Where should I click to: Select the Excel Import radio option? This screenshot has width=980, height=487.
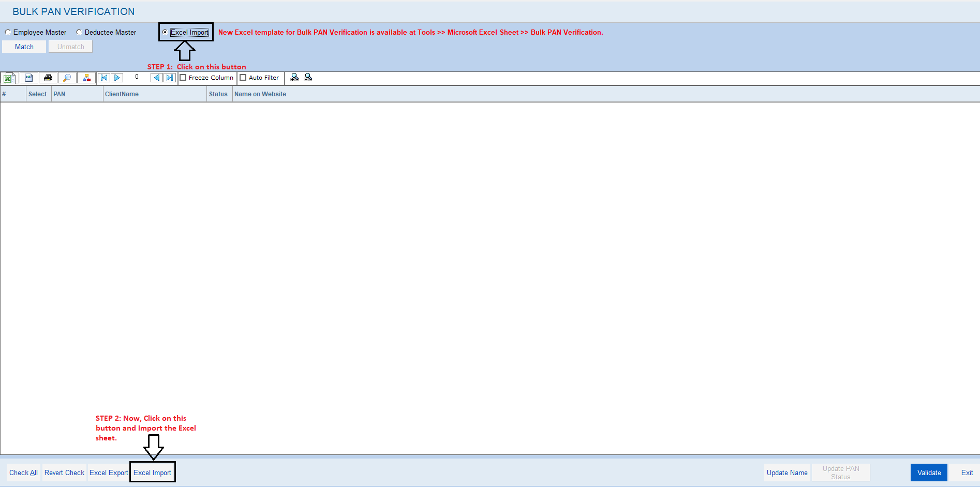(165, 32)
